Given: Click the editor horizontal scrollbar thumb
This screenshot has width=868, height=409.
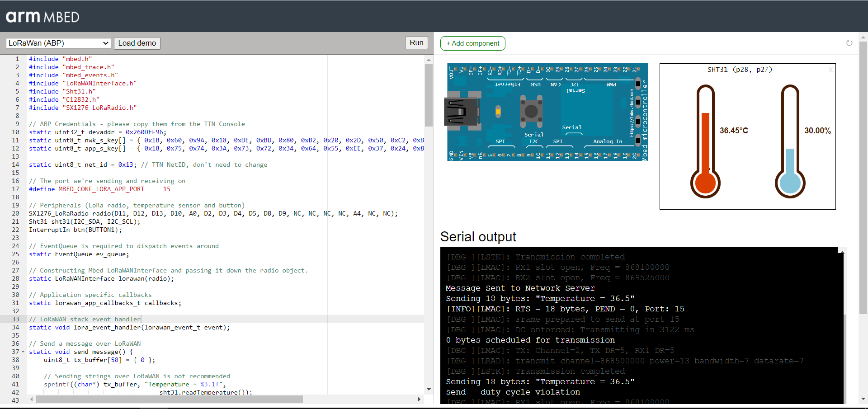Looking at the screenshot, I should click(x=170, y=400).
